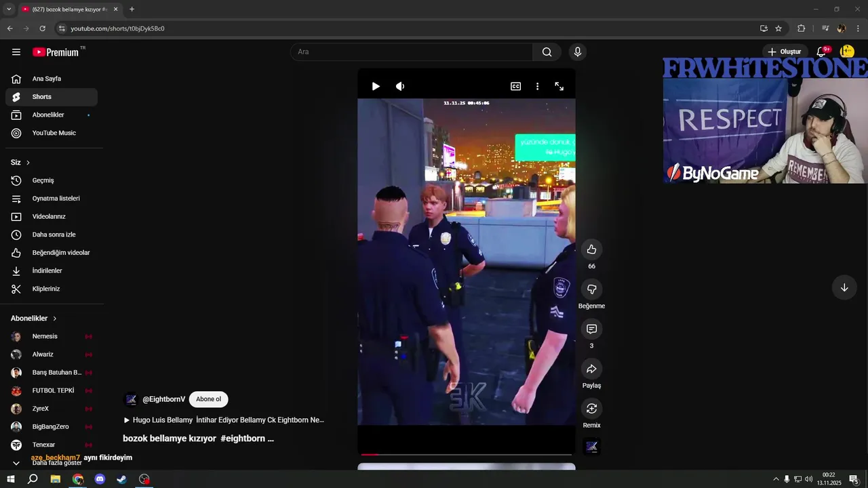Subscribe using Abone ol button
Screen dimensions: 868x488
pos(209,399)
